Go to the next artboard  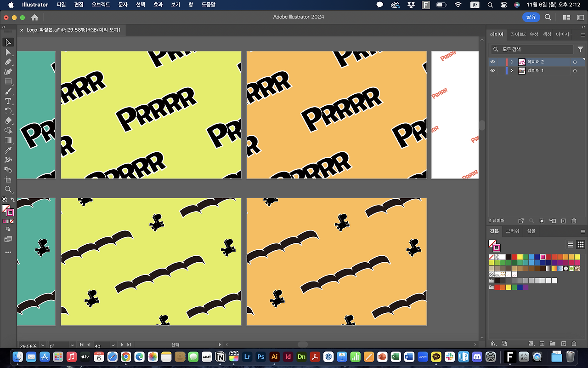123,345
